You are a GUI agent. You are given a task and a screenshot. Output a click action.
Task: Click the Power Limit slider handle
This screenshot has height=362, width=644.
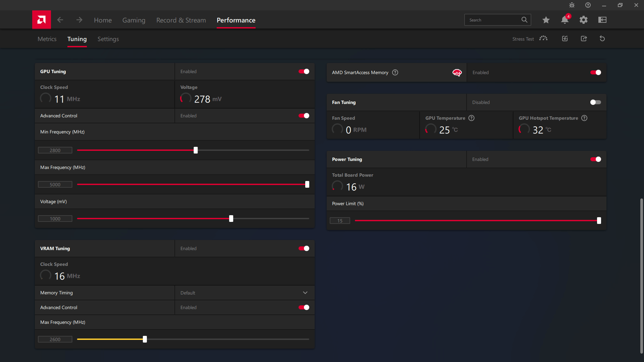tap(599, 221)
